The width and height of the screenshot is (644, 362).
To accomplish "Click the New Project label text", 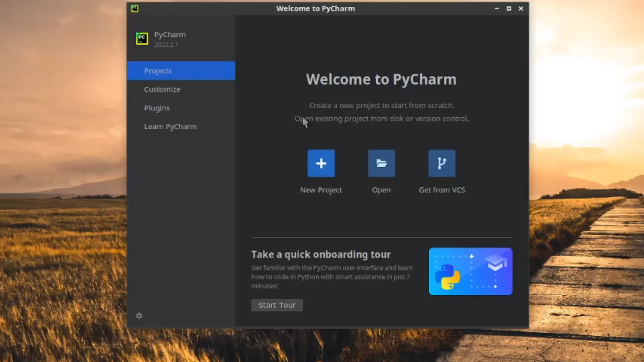I will tap(321, 190).
